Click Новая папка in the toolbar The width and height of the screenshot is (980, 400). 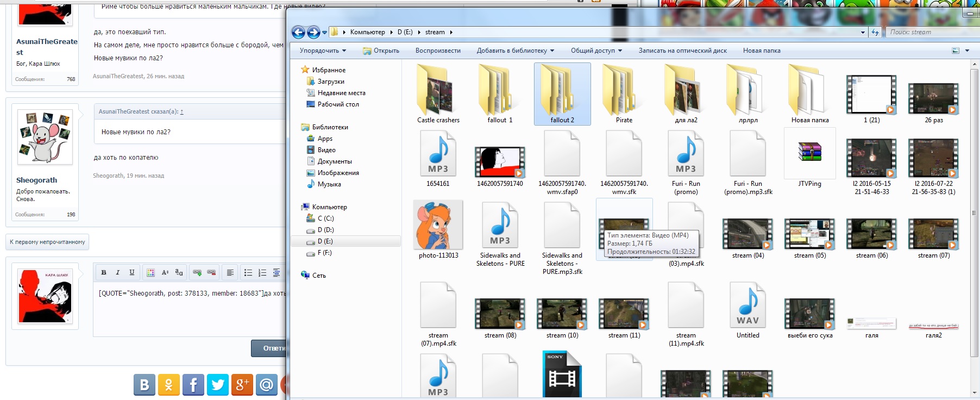click(x=761, y=51)
